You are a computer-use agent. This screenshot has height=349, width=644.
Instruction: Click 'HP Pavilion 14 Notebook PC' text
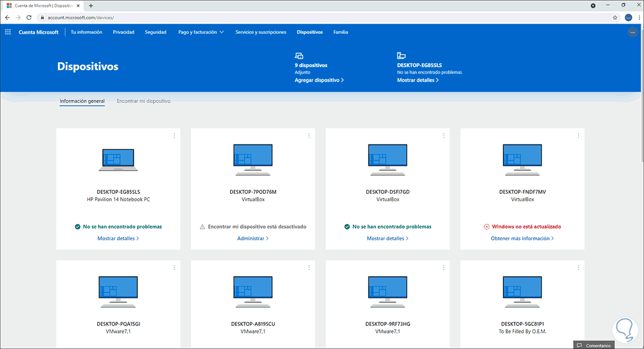coord(118,199)
